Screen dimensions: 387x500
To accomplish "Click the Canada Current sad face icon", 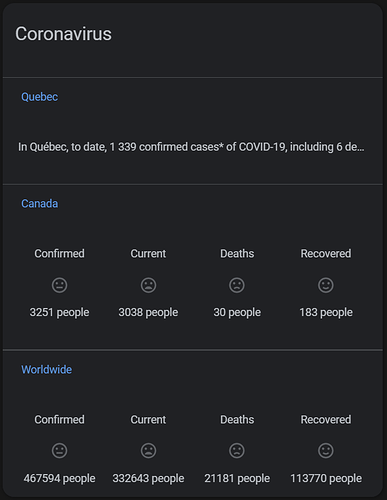I will [x=148, y=285].
